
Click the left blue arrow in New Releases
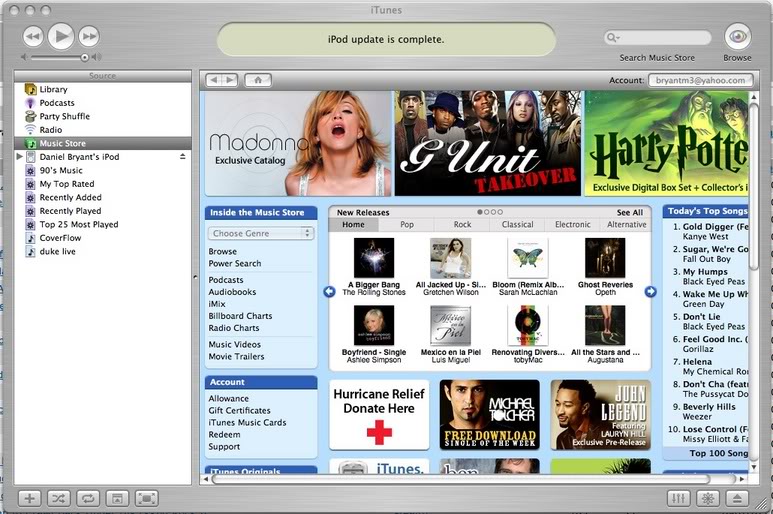click(x=329, y=292)
